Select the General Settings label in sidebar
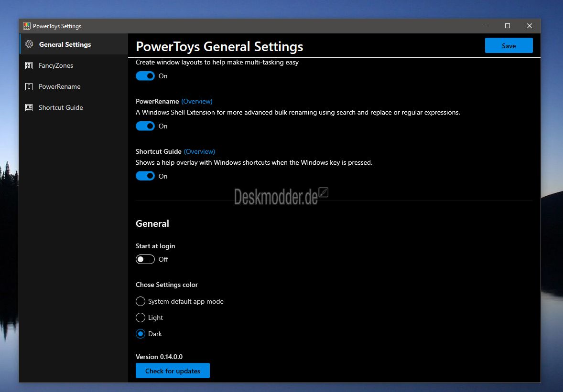This screenshot has width=563, height=392. (x=65, y=44)
